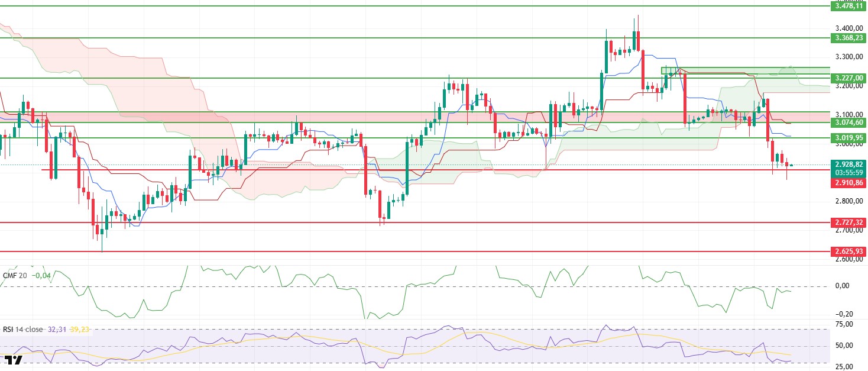Viewport: 868px width, 371px height.
Task: Click the current price label 2.928,82
Action: pyautogui.click(x=847, y=164)
